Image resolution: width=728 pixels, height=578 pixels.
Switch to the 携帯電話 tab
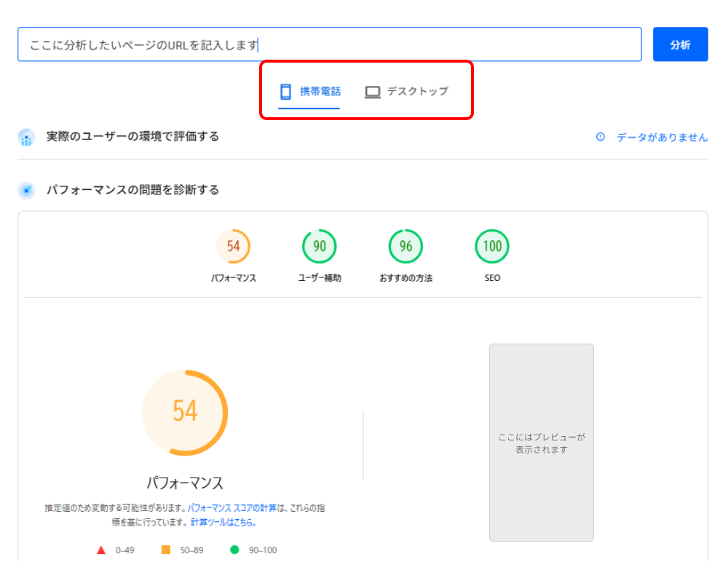320,92
